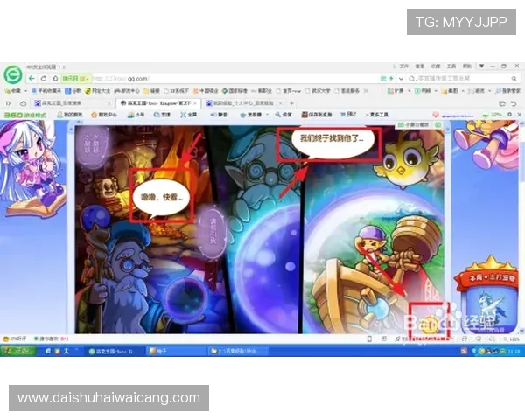This screenshot has height=420, width=525.
Task: Open 更多工具 more tools
Action: [376, 115]
